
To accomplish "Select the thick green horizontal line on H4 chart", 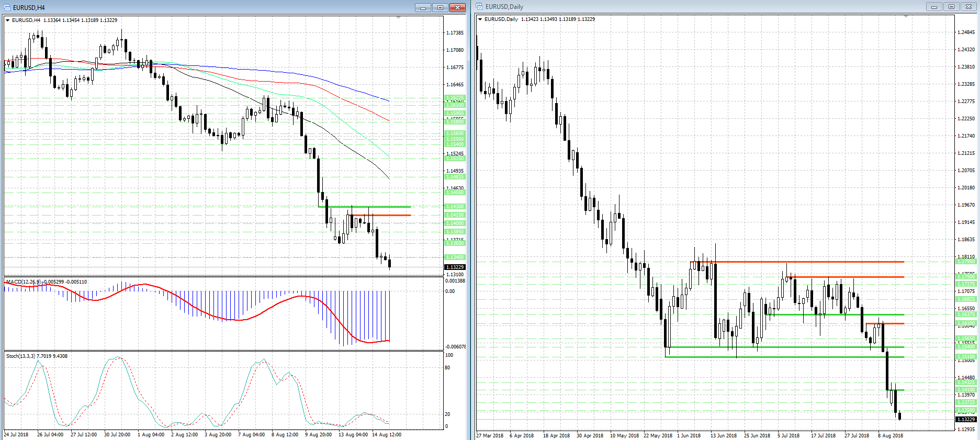I will (x=366, y=207).
